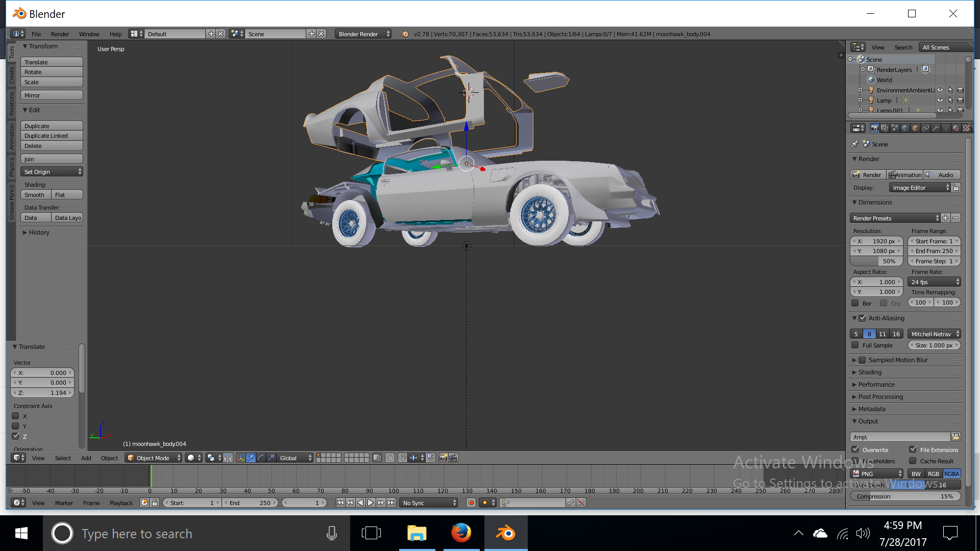
Task: Open the Render Presets dropdown
Action: click(895, 218)
